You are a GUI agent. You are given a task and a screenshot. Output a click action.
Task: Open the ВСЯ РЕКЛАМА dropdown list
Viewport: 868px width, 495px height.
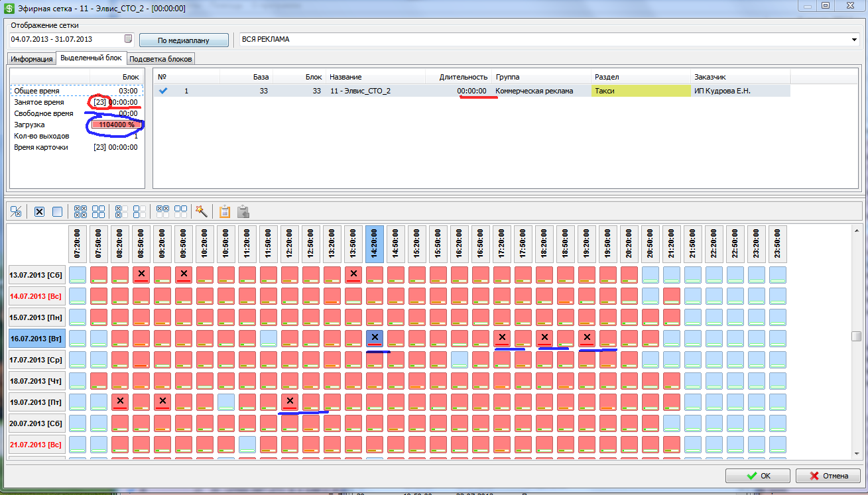coord(854,40)
